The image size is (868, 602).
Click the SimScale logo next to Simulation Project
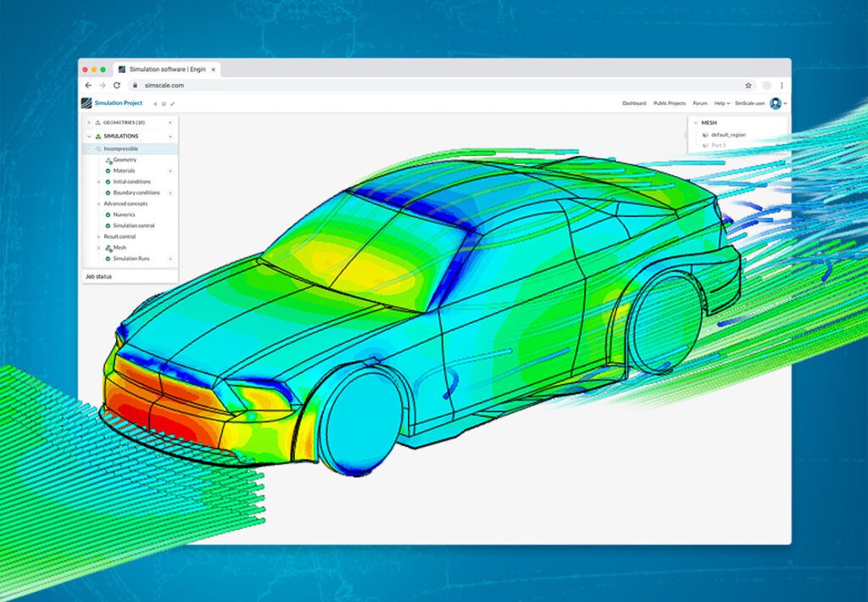tap(87, 103)
